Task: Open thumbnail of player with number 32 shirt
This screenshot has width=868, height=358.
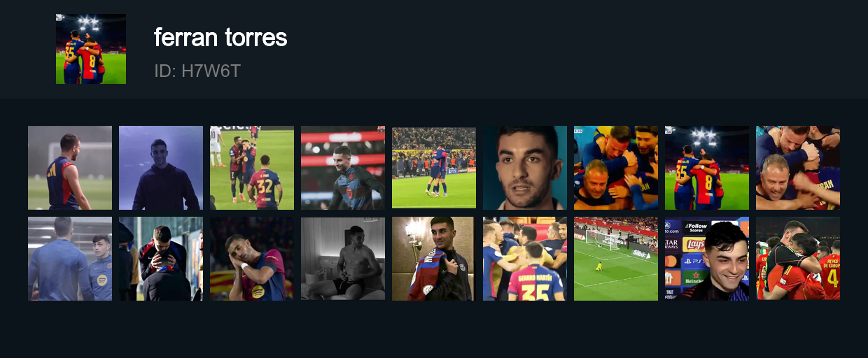Action: coord(252,168)
